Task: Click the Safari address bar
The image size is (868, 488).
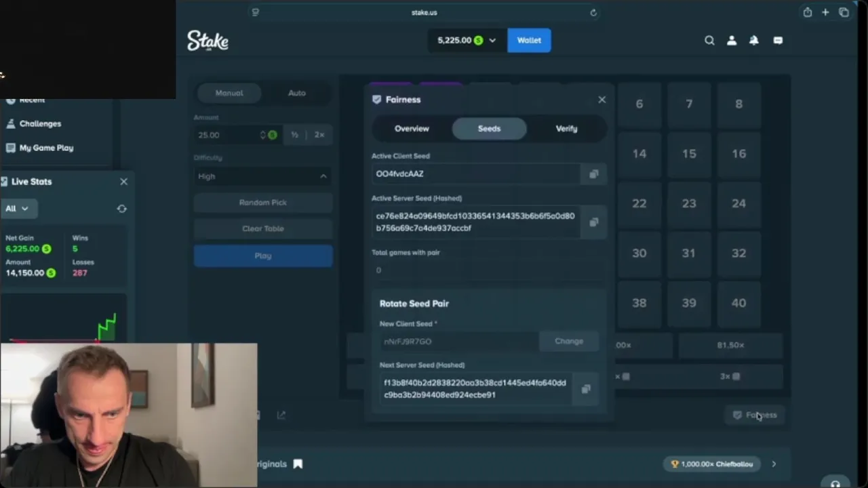Action: pos(424,12)
